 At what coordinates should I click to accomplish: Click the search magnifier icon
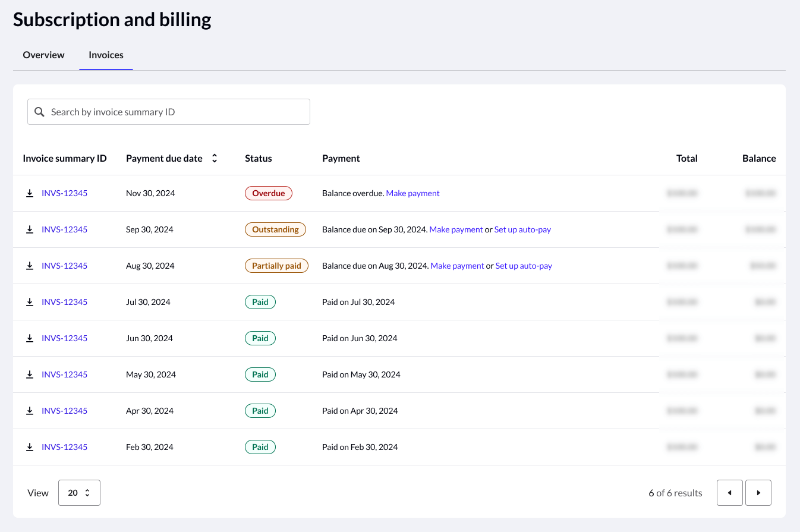point(39,112)
